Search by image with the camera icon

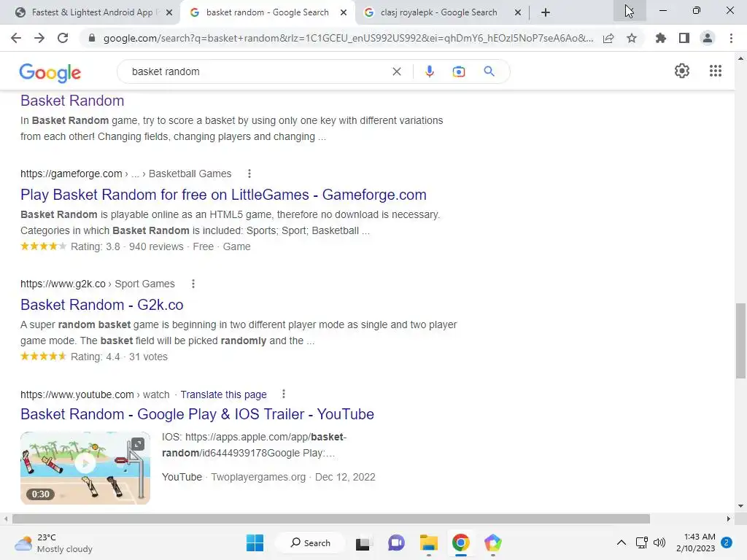(458, 71)
